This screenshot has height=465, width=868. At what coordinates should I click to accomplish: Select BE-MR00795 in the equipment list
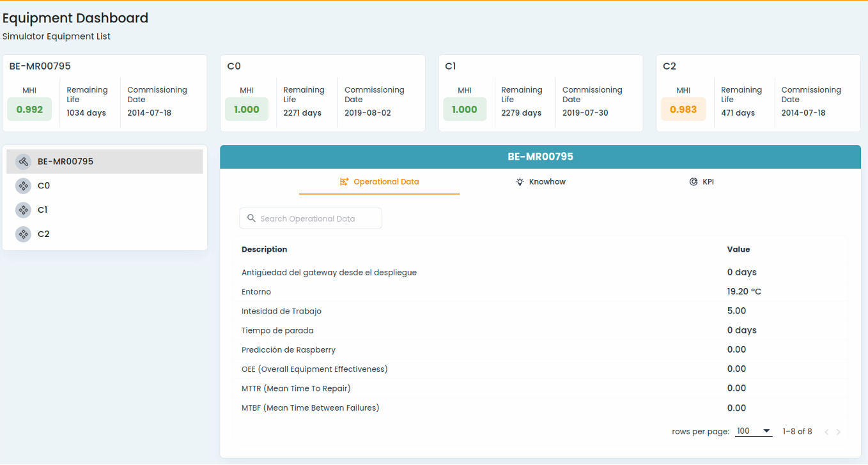(x=105, y=162)
